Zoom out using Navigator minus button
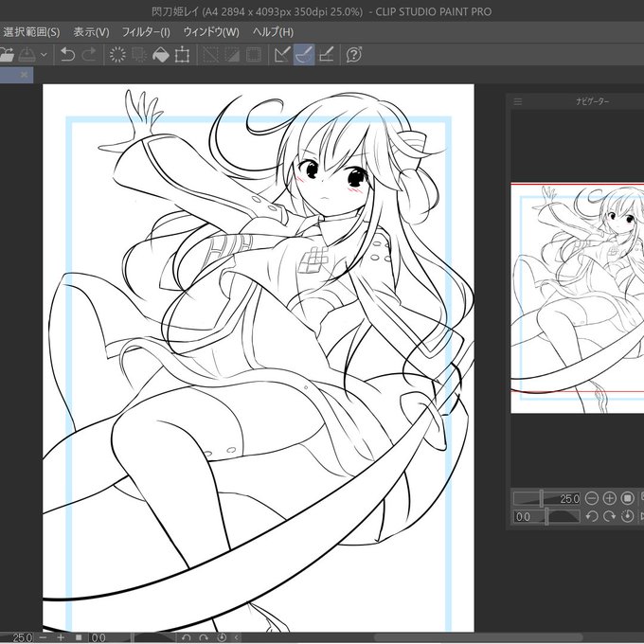The height and width of the screenshot is (644, 644). (x=591, y=498)
